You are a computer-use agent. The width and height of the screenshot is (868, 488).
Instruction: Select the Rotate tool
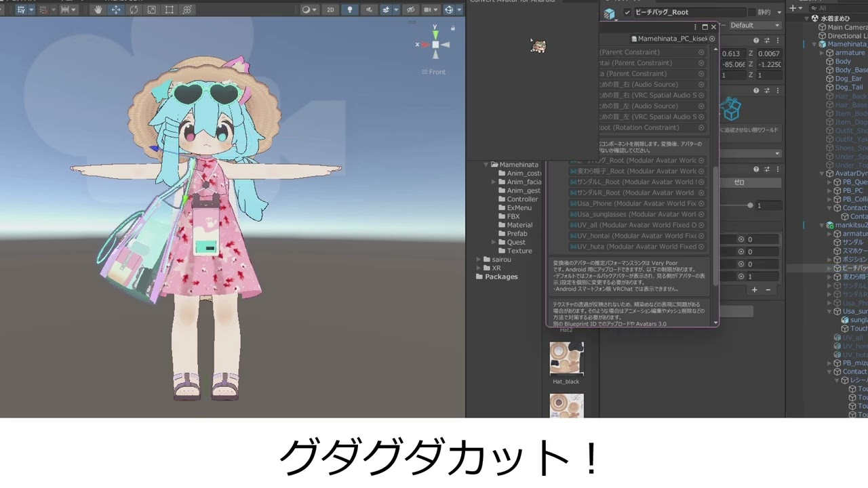(134, 9)
